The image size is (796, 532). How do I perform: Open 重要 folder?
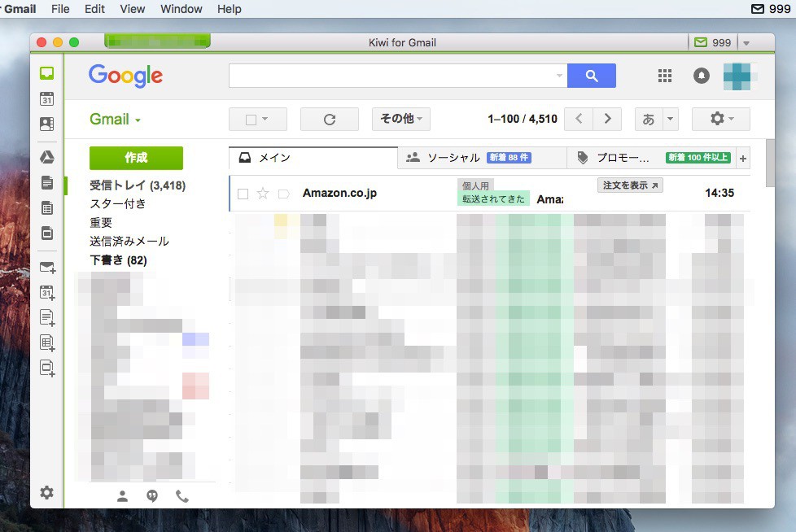click(x=100, y=223)
